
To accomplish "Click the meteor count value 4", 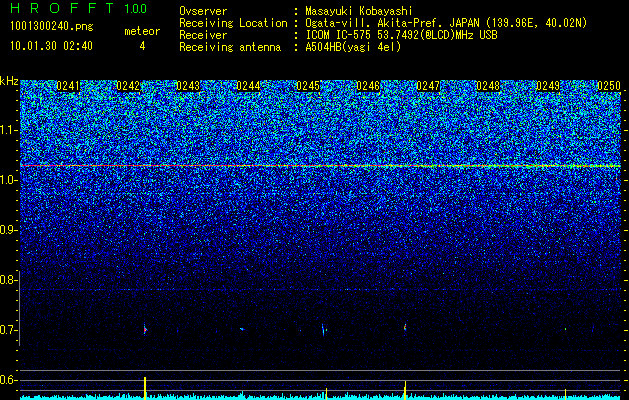I will click(142, 46).
